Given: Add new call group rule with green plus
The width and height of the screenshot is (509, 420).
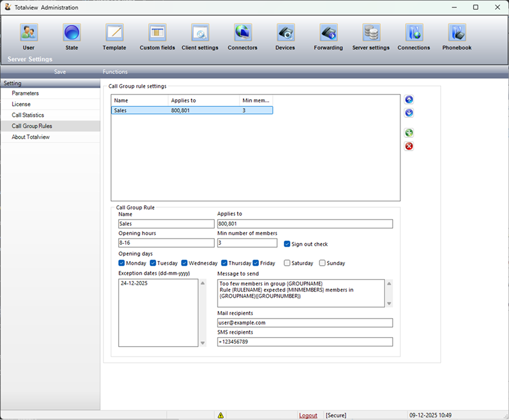Looking at the screenshot, I should pos(409,133).
